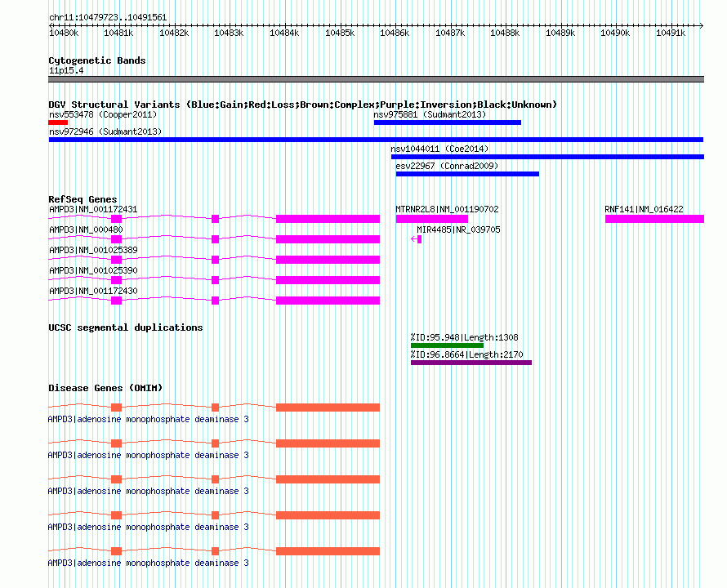Click the %ID:95.948|Length:1308 duplication label

(x=464, y=337)
